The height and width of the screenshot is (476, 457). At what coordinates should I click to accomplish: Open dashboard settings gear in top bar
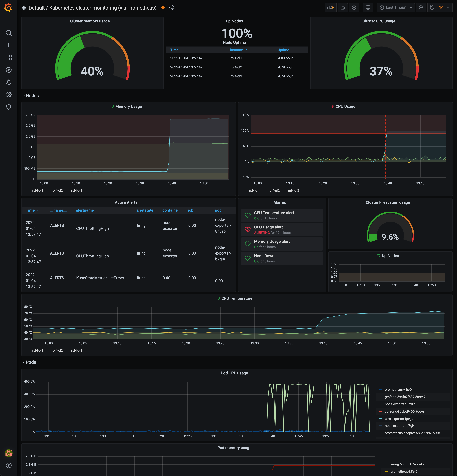tap(354, 8)
